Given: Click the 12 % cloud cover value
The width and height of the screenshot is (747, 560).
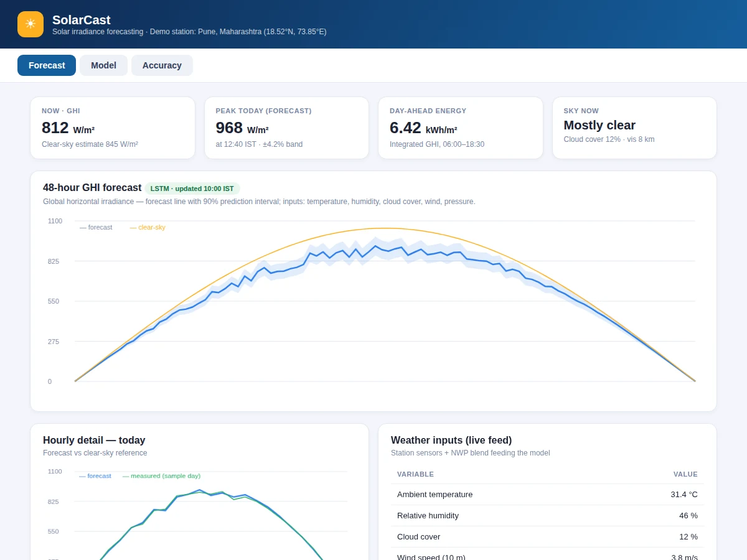Looking at the screenshot, I should (x=688, y=537).
